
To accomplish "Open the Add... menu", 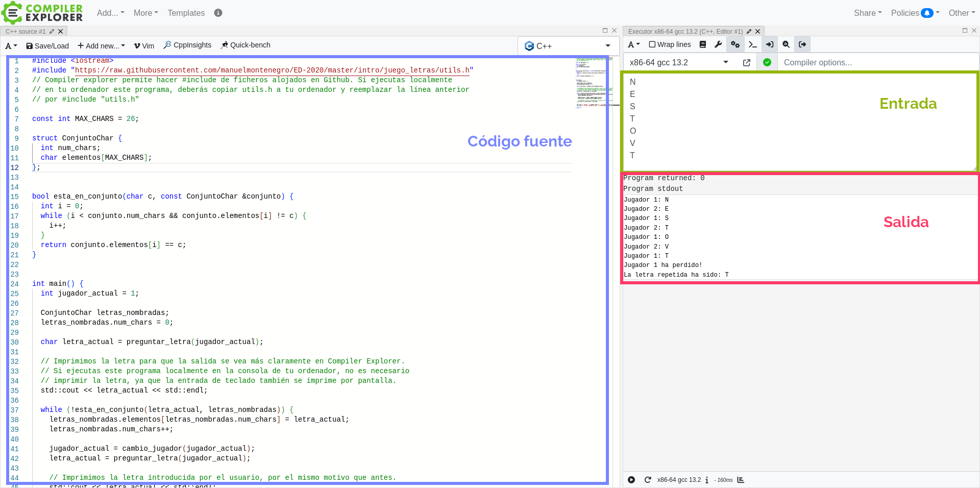I will pyautogui.click(x=110, y=13).
